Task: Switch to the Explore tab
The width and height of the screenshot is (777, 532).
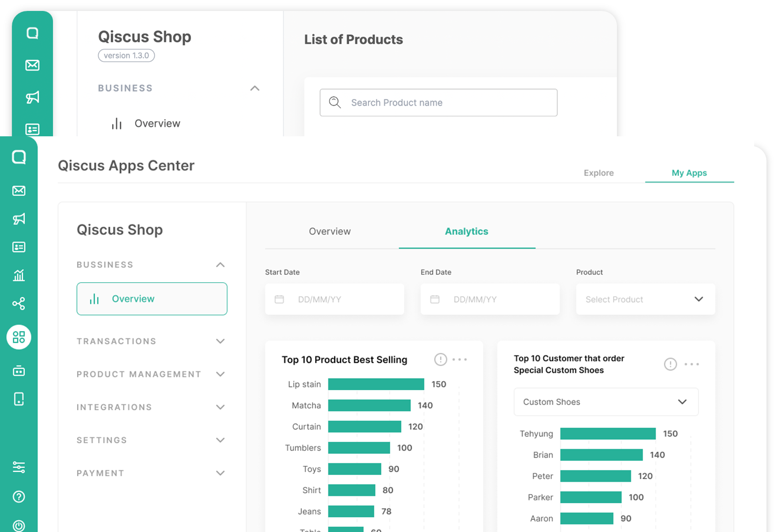Action: click(598, 173)
